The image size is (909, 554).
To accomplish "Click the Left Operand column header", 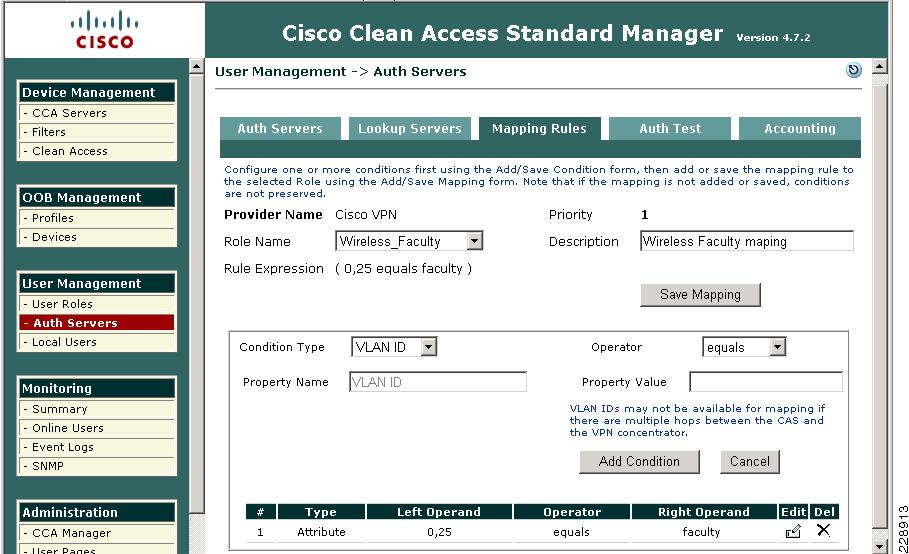I will 439,512.
